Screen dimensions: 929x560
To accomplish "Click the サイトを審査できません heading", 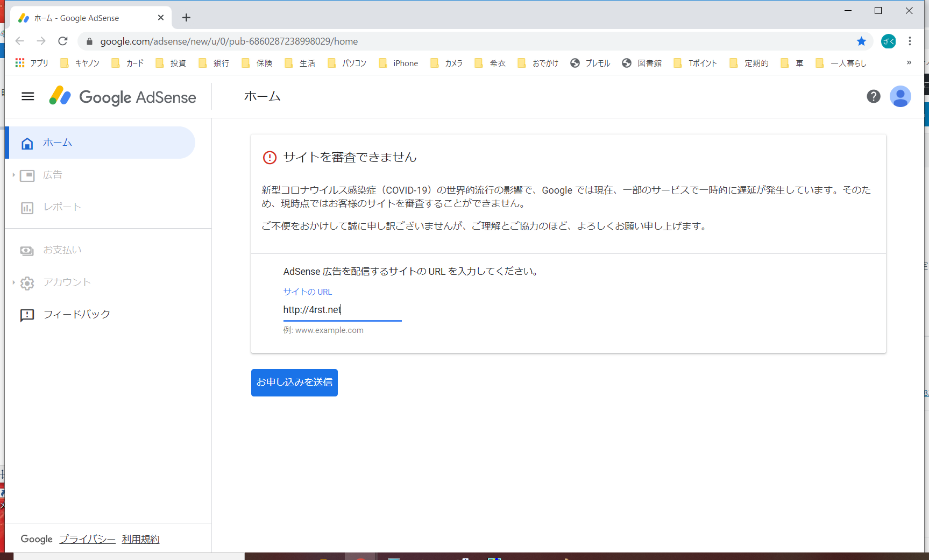I will coord(350,157).
